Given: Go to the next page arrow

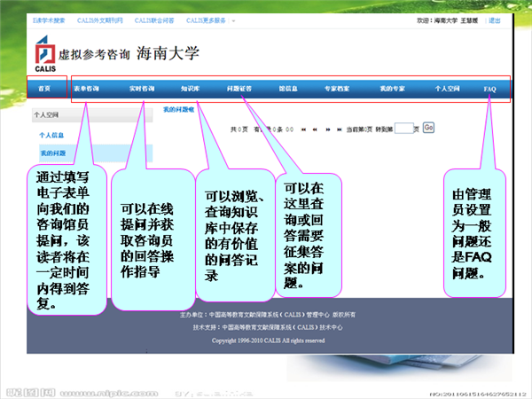Looking at the screenshot, I should (x=328, y=129).
